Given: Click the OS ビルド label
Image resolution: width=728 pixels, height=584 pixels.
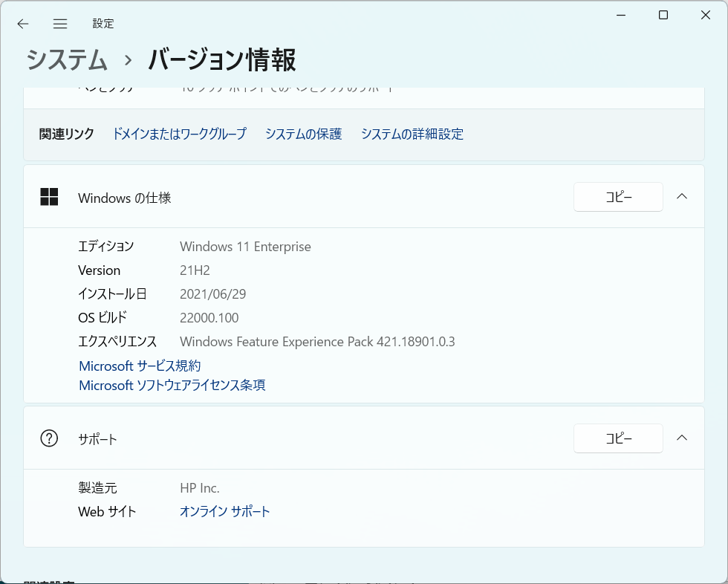Looking at the screenshot, I should pos(103,317).
